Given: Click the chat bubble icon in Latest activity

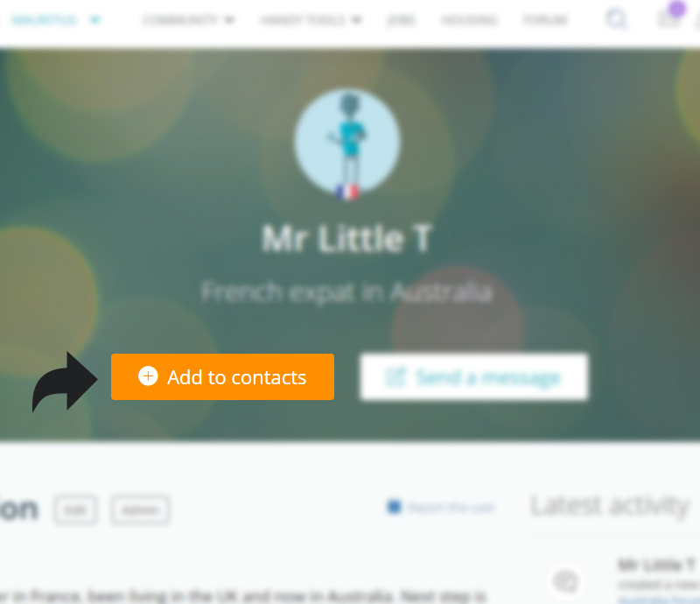Looking at the screenshot, I should [566, 581].
